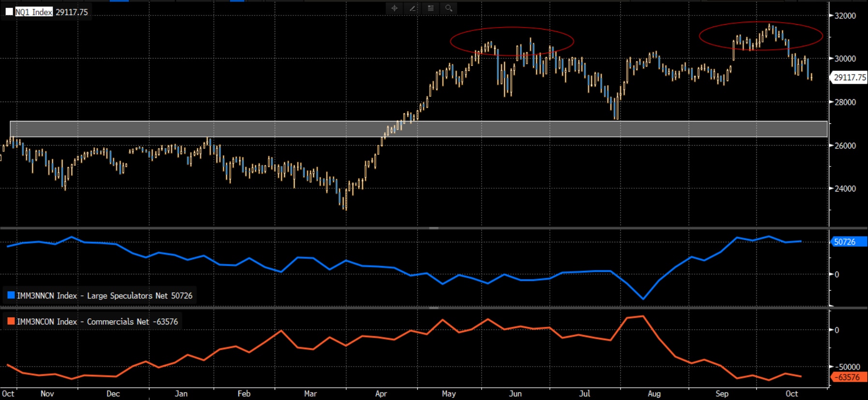Click the 29117.75 last price axis tag
868x400 pixels.
click(849, 77)
